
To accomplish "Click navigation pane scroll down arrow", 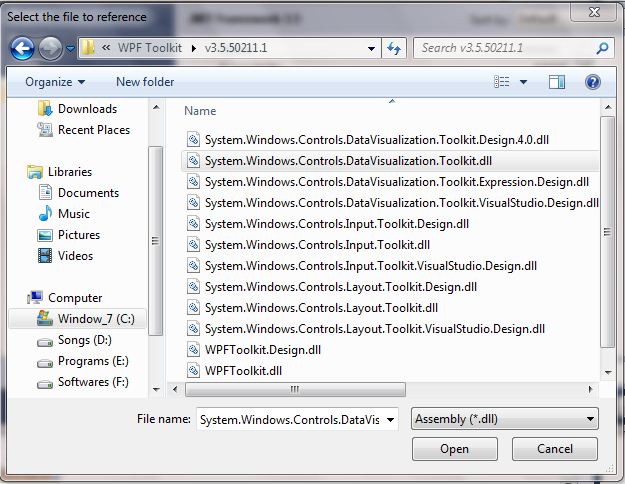I will click(156, 389).
